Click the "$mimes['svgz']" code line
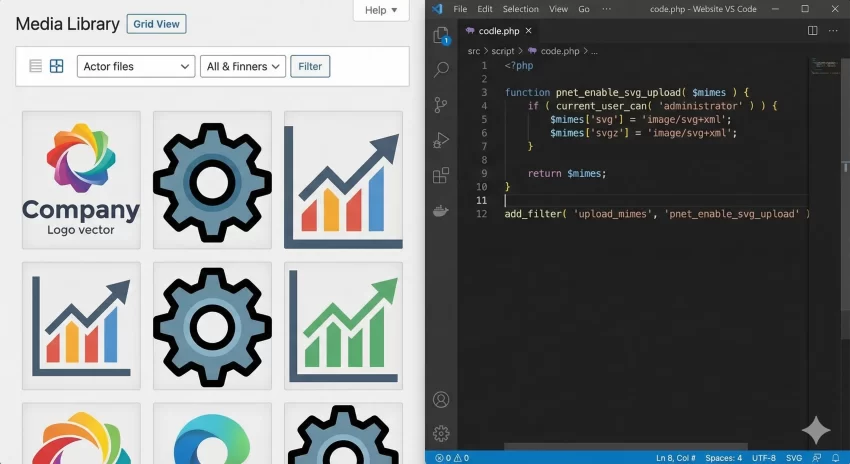Image resolution: width=850 pixels, height=464 pixels. (643, 133)
